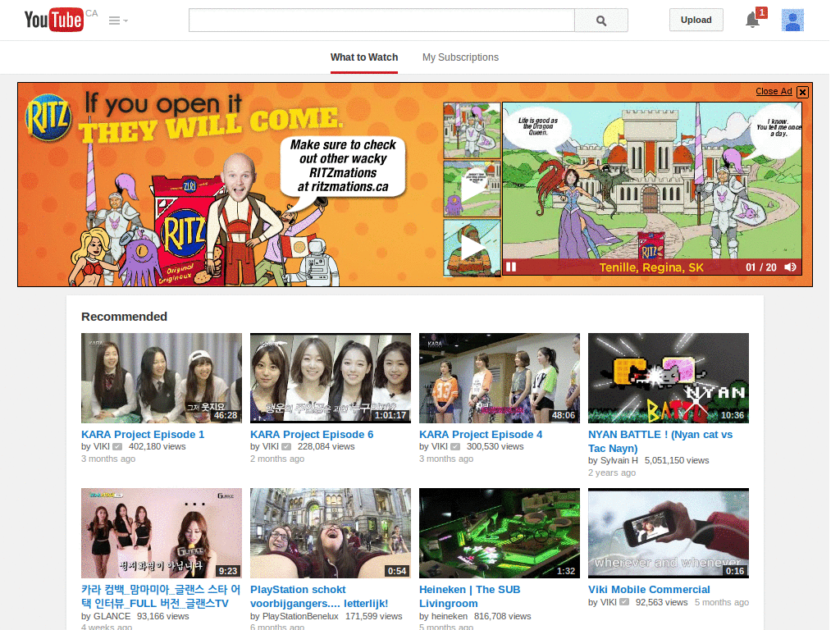Open the notifications bell
The width and height of the screenshot is (840, 630).
point(752,21)
